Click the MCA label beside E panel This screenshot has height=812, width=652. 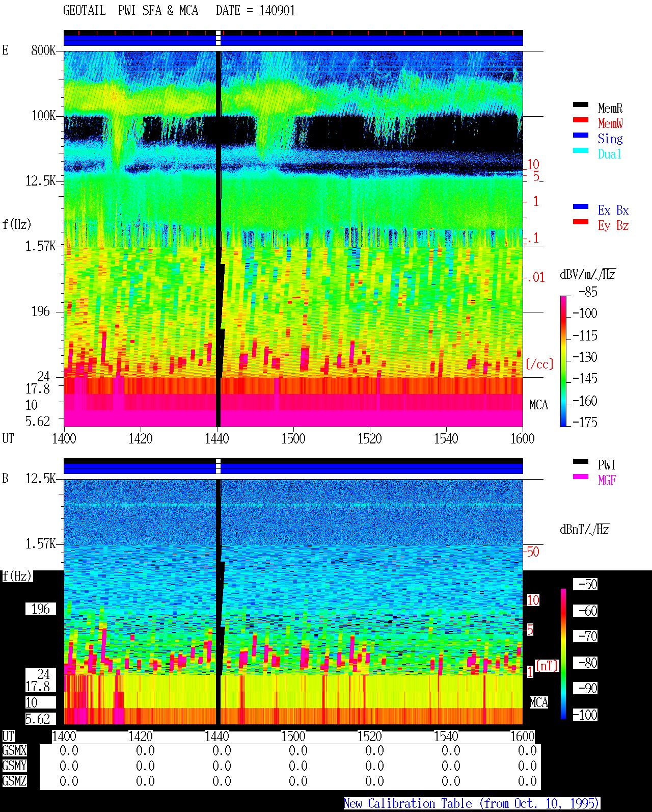click(538, 405)
